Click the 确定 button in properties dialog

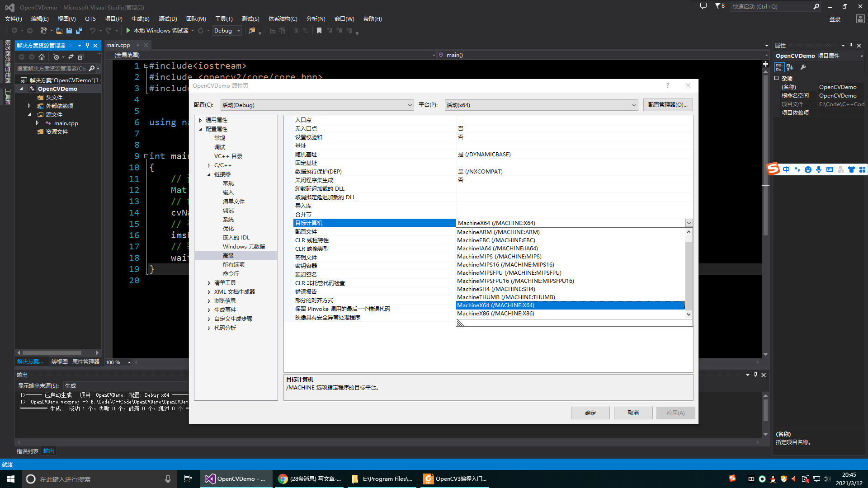click(590, 413)
